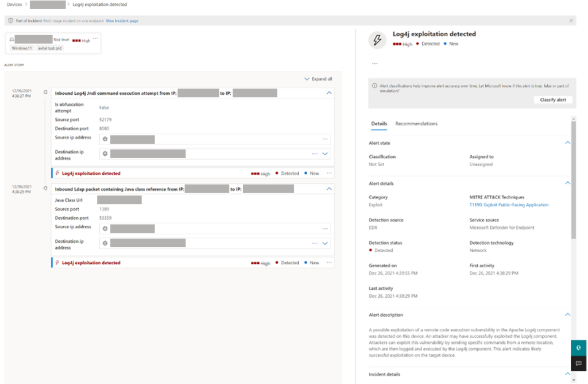Expand all alert story events
588x384 pixels.
318,78
